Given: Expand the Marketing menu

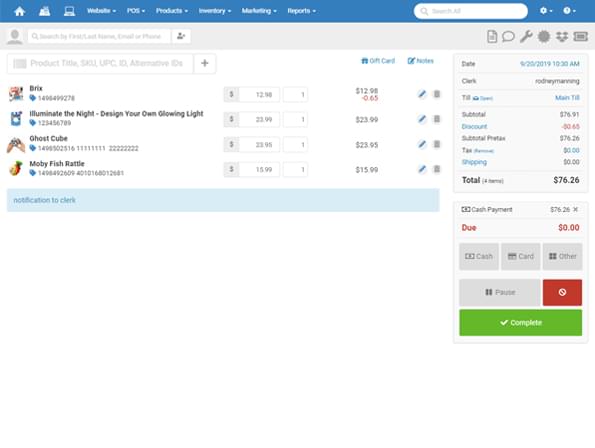Looking at the screenshot, I should point(259,11).
